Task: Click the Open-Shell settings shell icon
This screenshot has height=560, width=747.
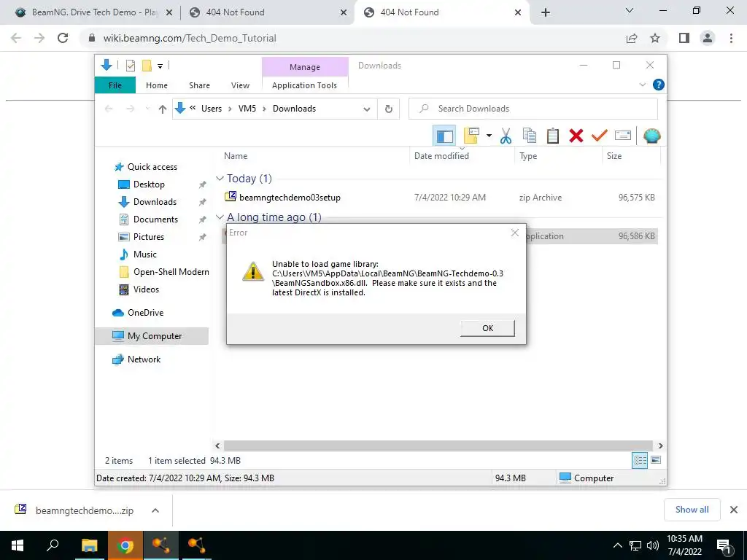Action: 651,136
